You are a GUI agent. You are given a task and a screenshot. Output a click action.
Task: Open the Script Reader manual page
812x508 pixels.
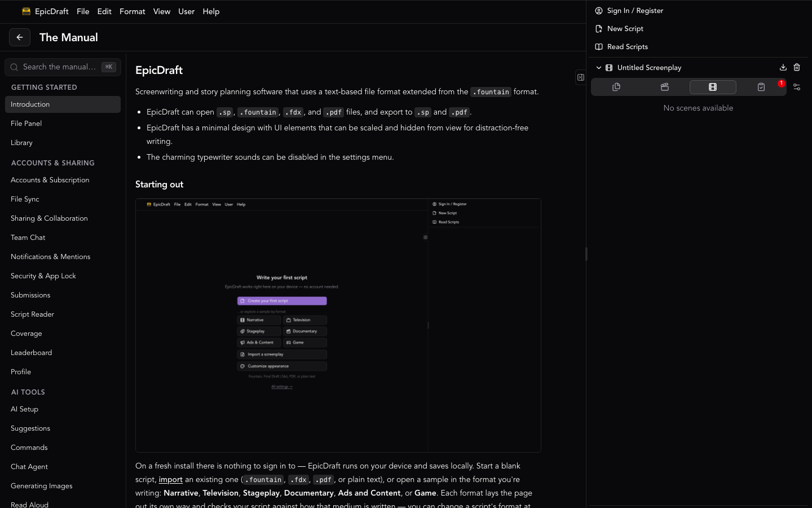coord(63,314)
